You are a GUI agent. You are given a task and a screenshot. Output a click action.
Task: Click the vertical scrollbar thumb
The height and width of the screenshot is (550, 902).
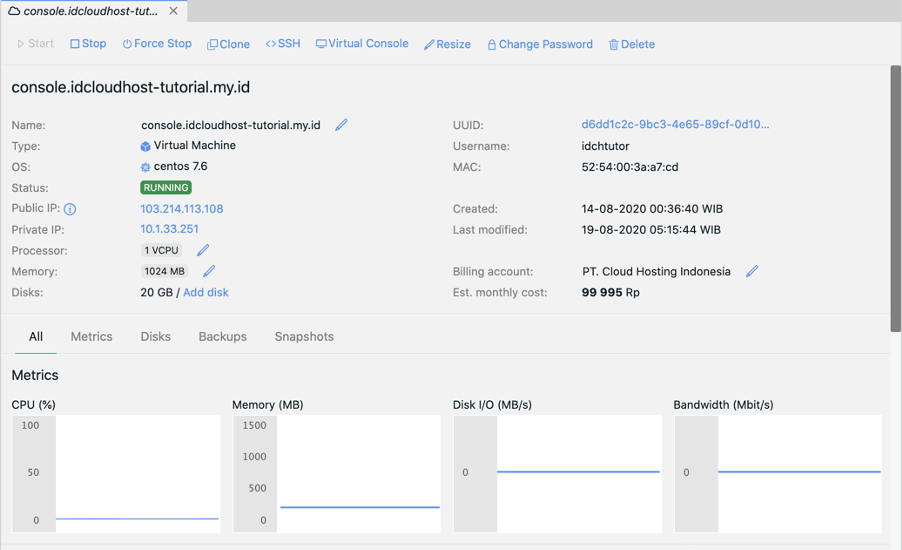point(896,198)
